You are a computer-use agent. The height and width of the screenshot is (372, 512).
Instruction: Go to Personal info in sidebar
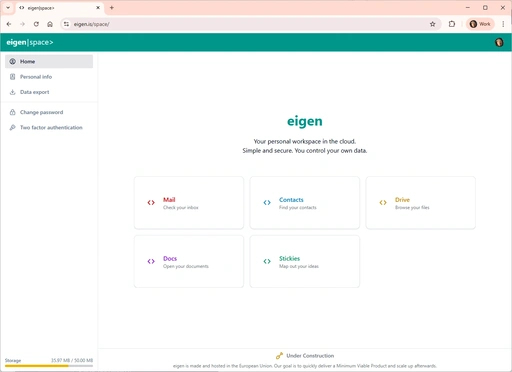pyautogui.click(x=49, y=77)
